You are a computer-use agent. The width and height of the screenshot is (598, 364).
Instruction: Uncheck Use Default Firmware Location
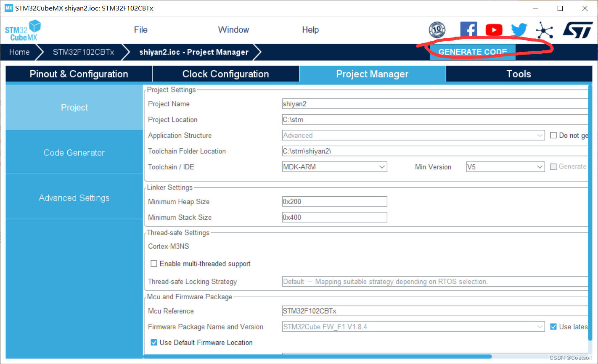pyautogui.click(x=154, y=343)
